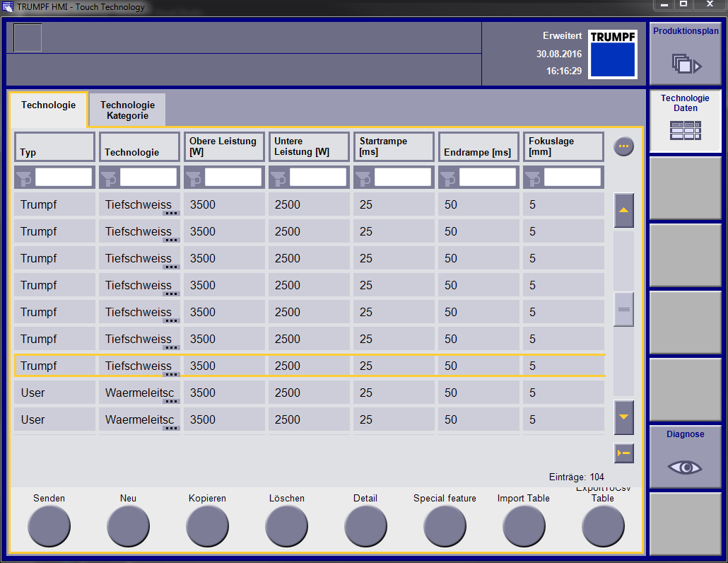Click the TRUMPF HMI title bar app icon

[x=8, y=6]
